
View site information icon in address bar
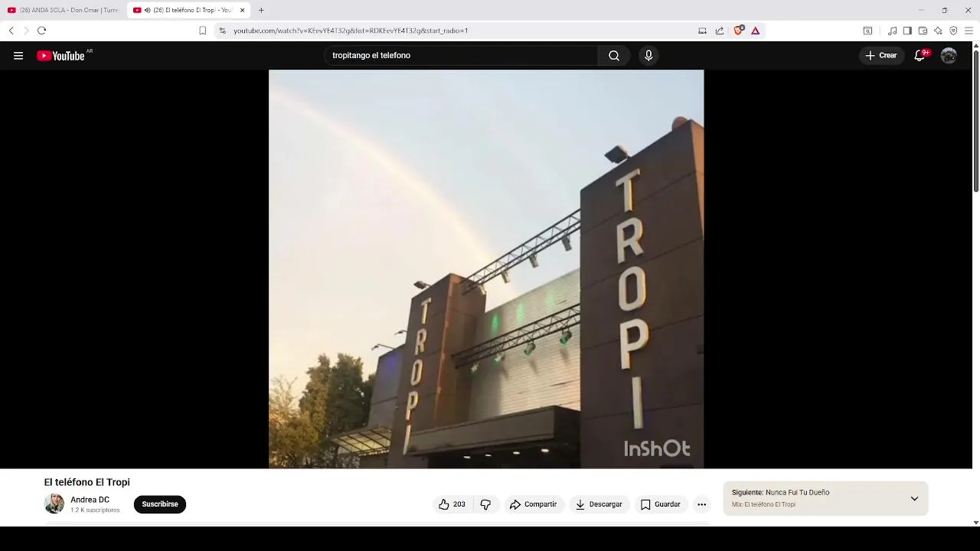pos(222,31)
